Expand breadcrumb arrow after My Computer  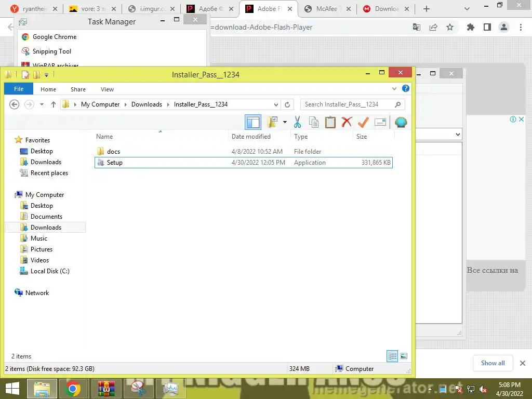[x=126, y=104]
